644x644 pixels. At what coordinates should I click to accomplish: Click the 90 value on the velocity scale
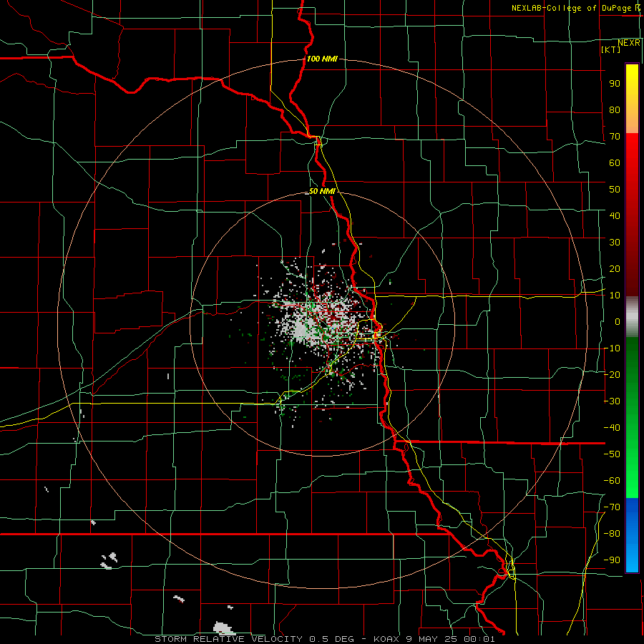(615, 84)
